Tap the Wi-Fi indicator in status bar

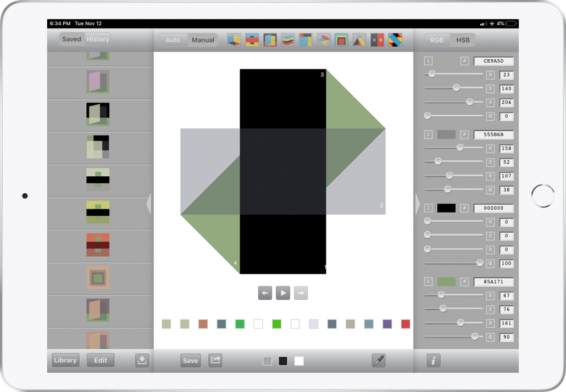pyautogui.click(x=492, y=24)
